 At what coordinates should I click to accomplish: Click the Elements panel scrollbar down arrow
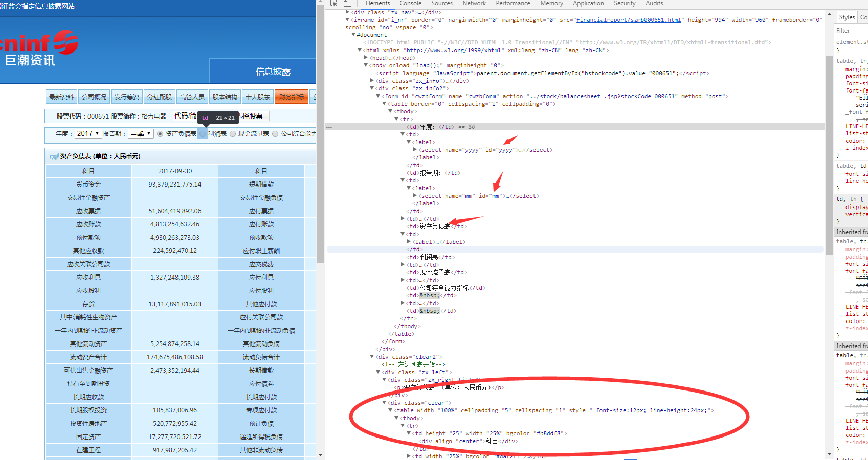(829, 454)
